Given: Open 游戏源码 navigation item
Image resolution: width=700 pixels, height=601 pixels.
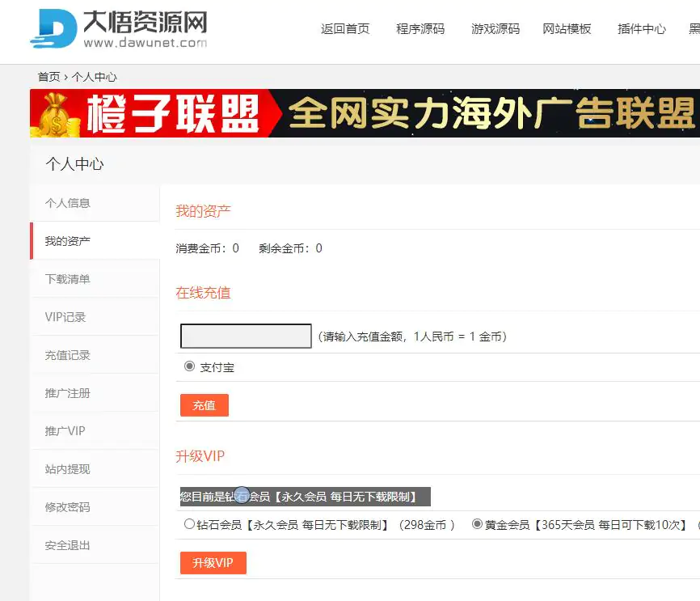Looking at the screenshot, I should pyautogui.click(x=495, y=29).
